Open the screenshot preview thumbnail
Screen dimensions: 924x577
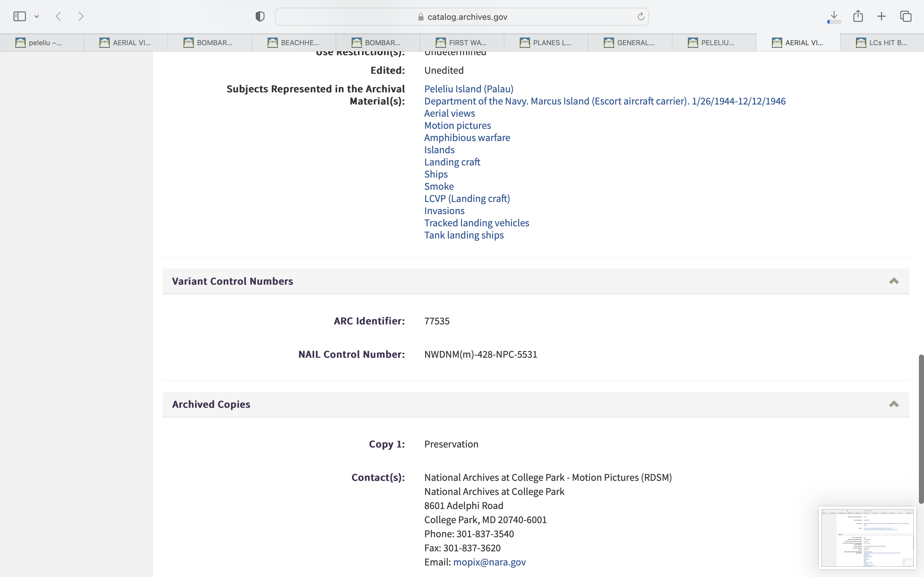[867, 537]
